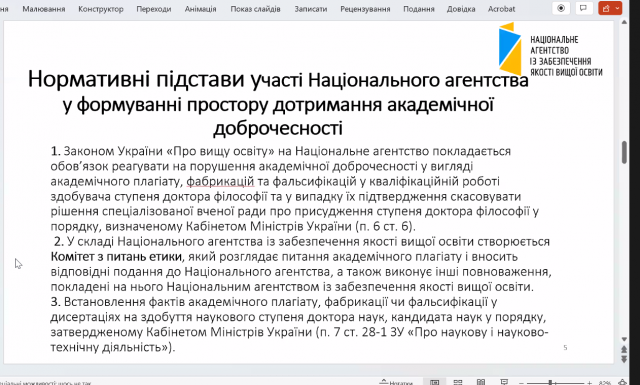
Task: Open the Acrobat ribbon tab
Action: point(502,9)
